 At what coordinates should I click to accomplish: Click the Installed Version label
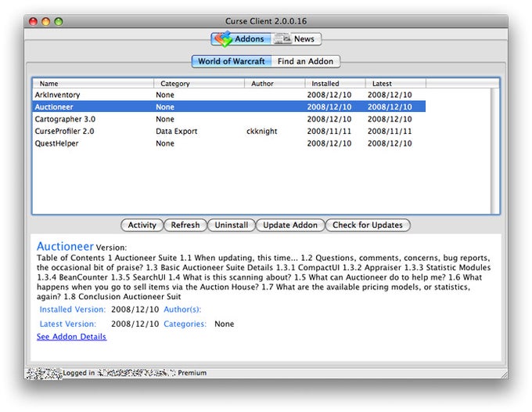pyautogui.click(x=73, y=309)
